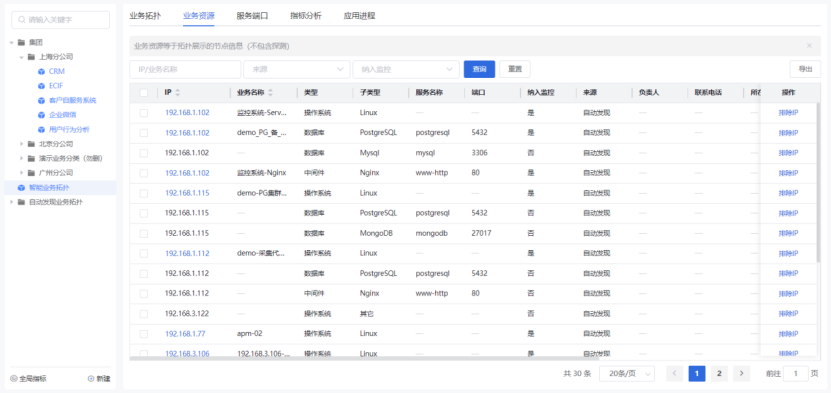Click the folder icon of 自动发现业务拓扑

point(21,202)
